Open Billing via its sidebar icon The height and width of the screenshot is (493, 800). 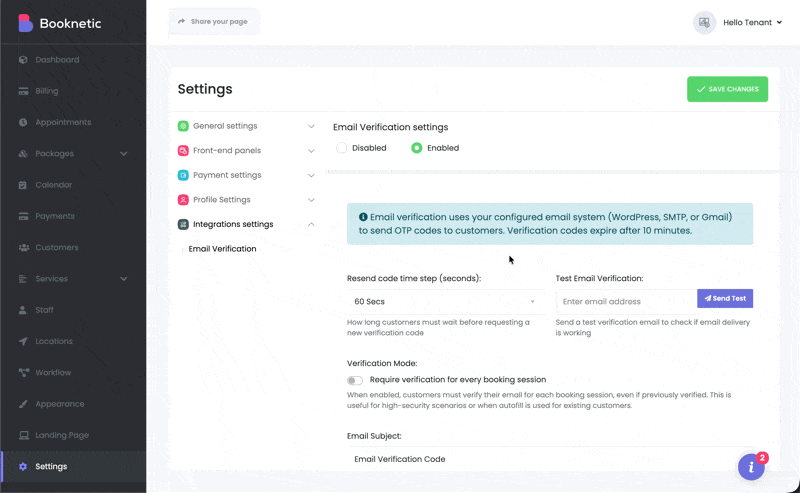(x=23, y=91)
